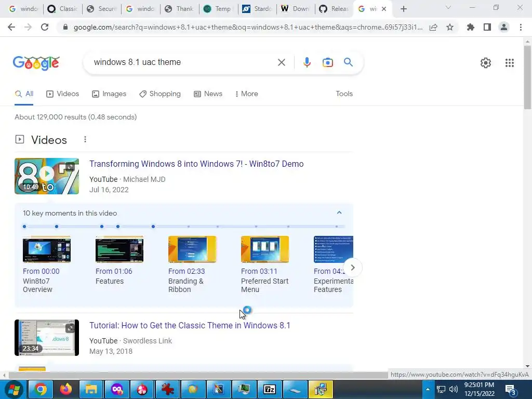Image resolution: width=532 pixels, height=399 pixels.
Task: Go back to the previous page
Action: pos(11,27)
